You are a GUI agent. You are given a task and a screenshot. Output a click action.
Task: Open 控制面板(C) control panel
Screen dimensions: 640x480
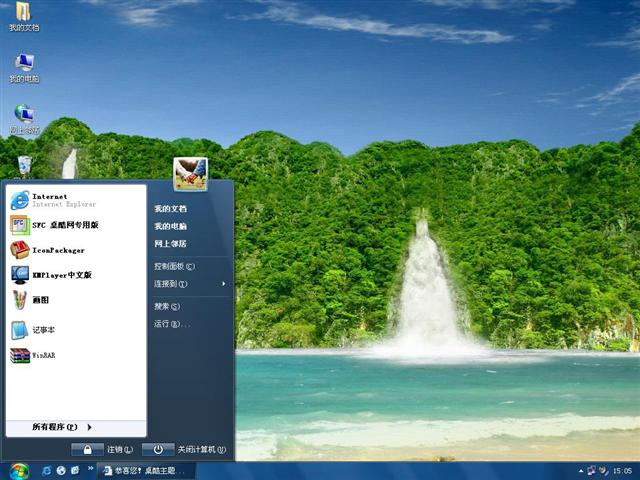pyautogui.click(x=174, y=267)
